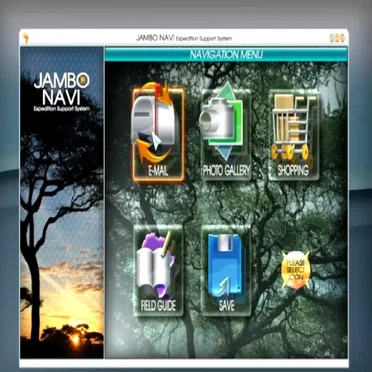Click the JAMBO NAVI logo in the sidebar
372x372 pixels.
tap(62, 92)
